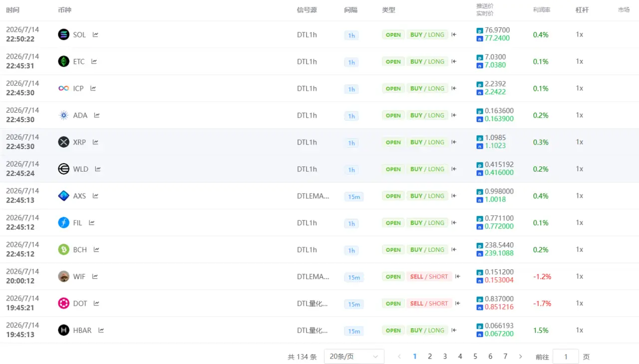The image size is (639, 364).
Task: Open the chart icon next to WLD
Action: point(98,169)
